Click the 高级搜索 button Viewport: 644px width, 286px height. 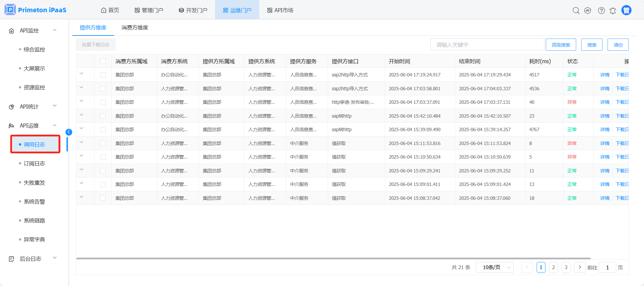(x=561, y=45)
